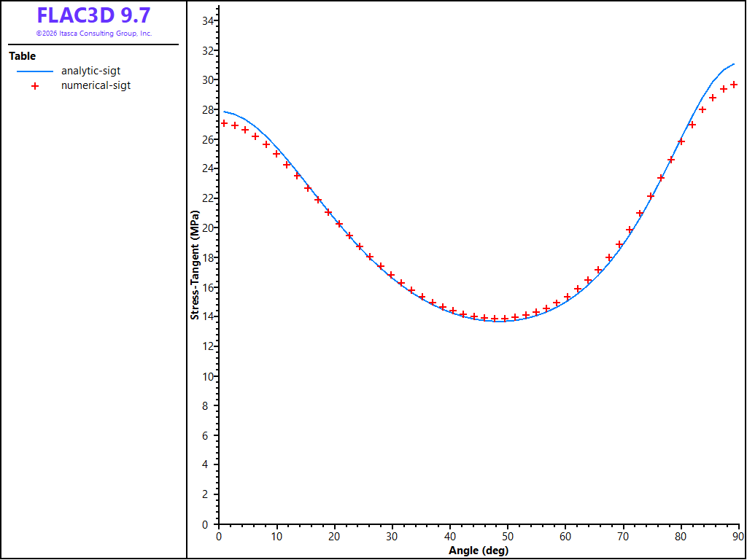
Task: Click the first red plus marker near 0 degrees
Action: coord(225,123)
